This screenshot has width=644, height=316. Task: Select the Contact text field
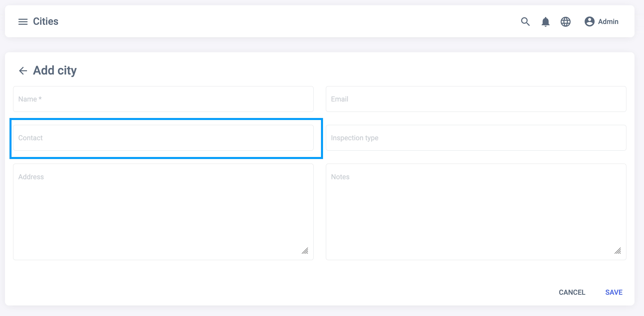163,138
